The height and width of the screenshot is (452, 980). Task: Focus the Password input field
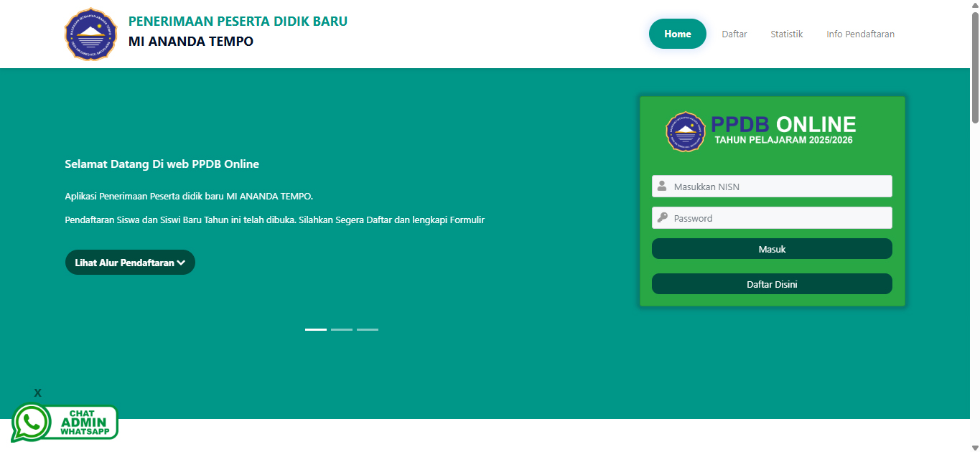click(780, 218)
